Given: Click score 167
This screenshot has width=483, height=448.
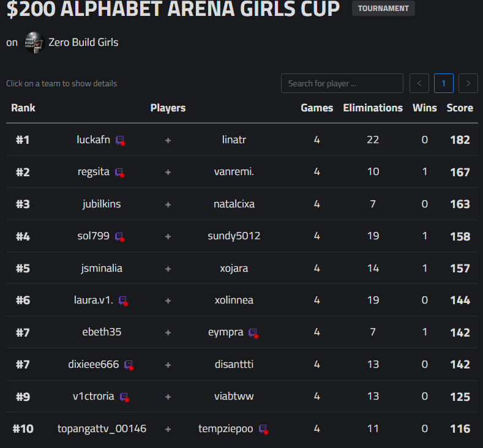Looking at the screenshot, I should click(x=460, y=172).
